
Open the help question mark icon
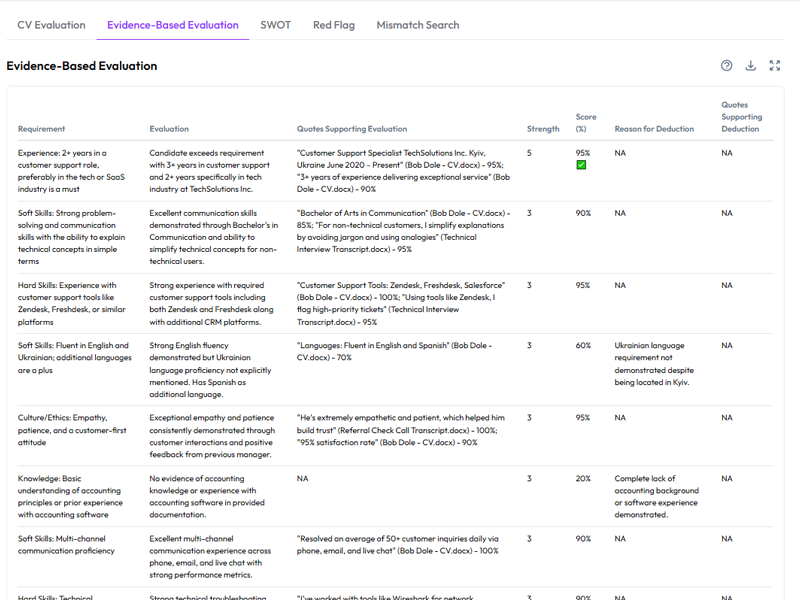(727, 66)
